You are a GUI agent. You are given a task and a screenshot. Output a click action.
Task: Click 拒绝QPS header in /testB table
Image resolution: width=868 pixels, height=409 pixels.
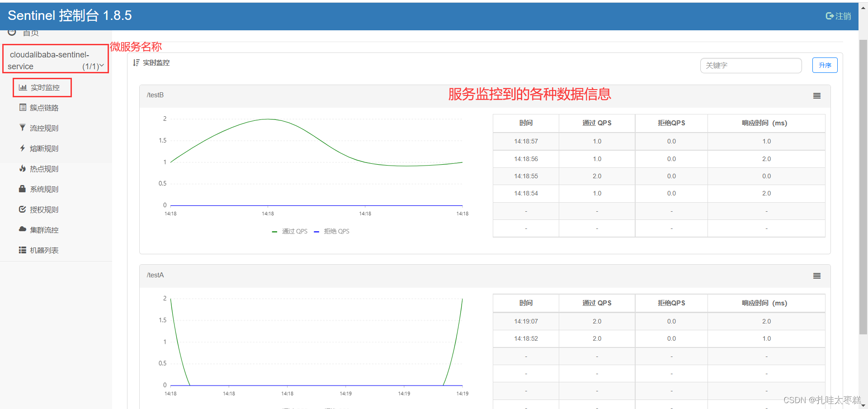pos(671,123)
